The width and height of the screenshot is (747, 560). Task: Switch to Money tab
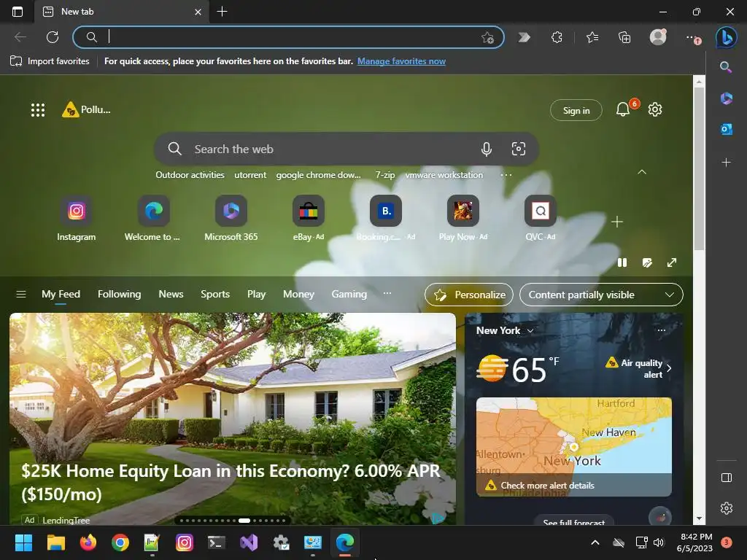(x=298, y=295)
